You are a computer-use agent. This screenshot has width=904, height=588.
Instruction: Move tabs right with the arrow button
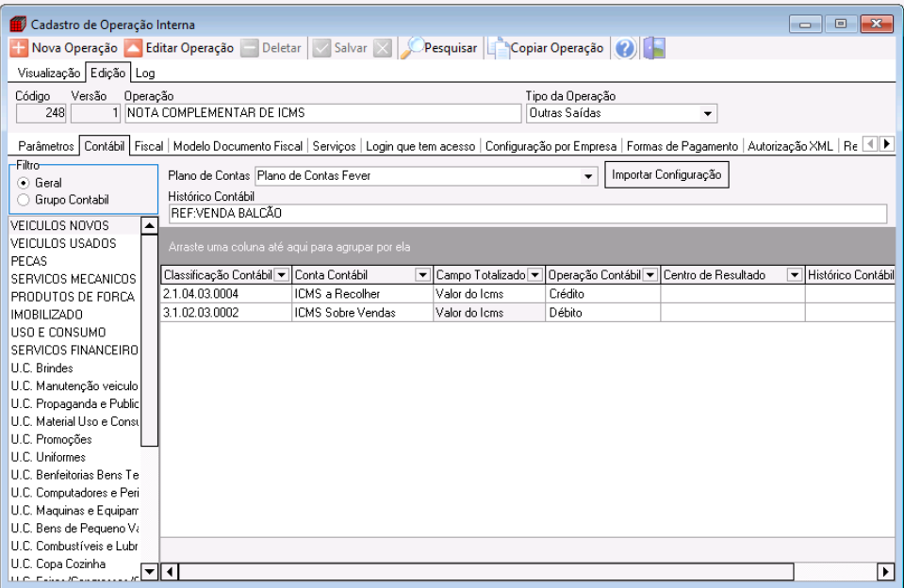tap(887, 143)
